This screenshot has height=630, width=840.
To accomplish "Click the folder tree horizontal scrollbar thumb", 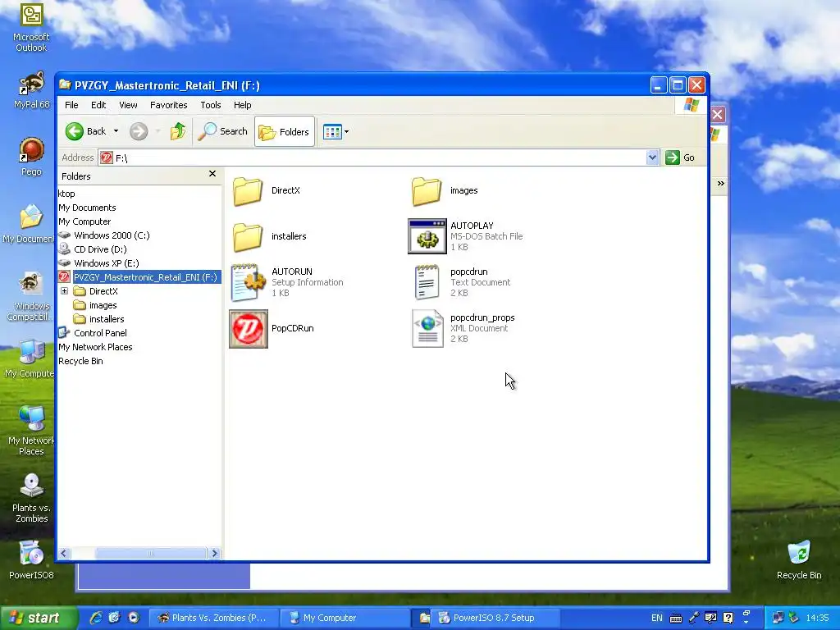I will [151, 554].
